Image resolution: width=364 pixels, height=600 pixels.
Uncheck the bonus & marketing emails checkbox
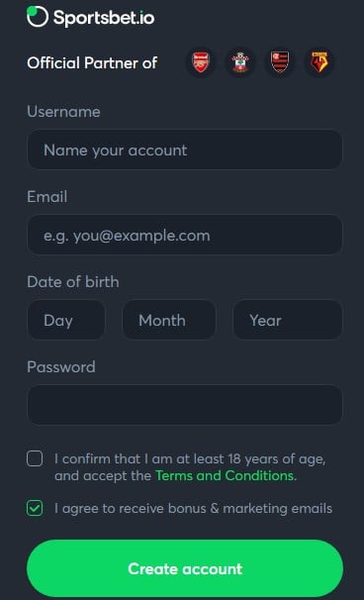35,508
